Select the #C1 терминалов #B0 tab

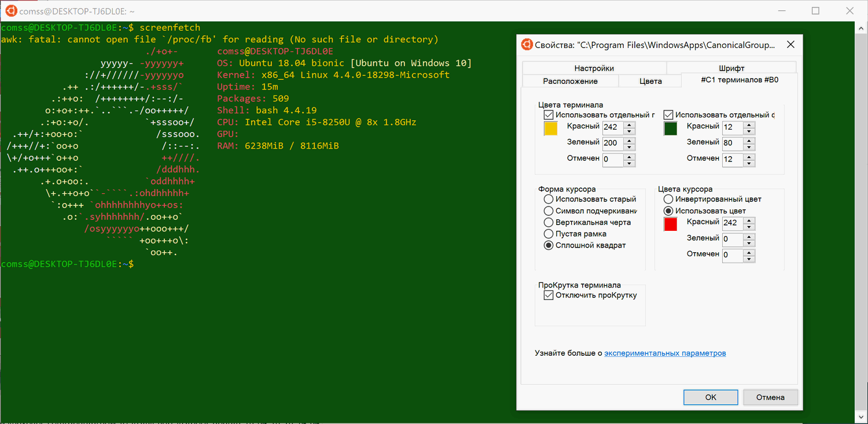click(x=740, y=80)
